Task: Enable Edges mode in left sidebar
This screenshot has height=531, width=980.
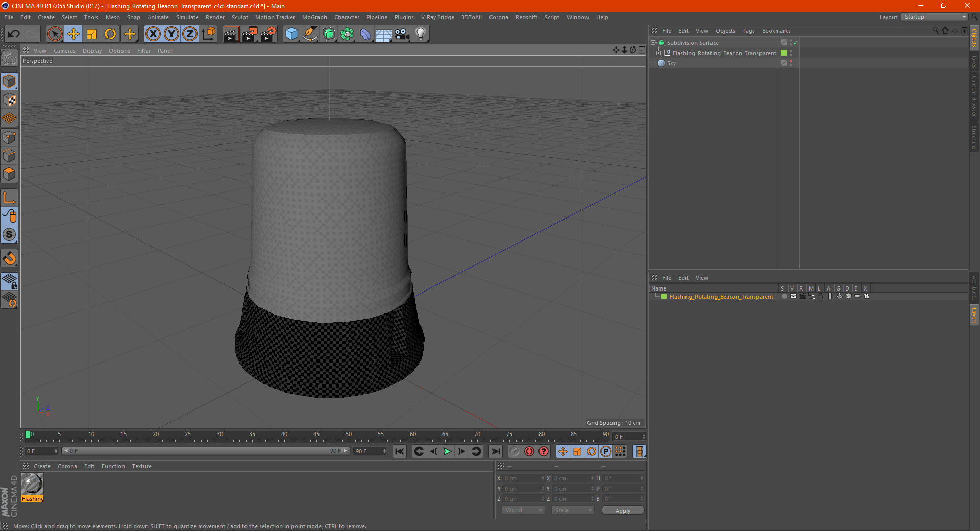Action: point(9,156)
